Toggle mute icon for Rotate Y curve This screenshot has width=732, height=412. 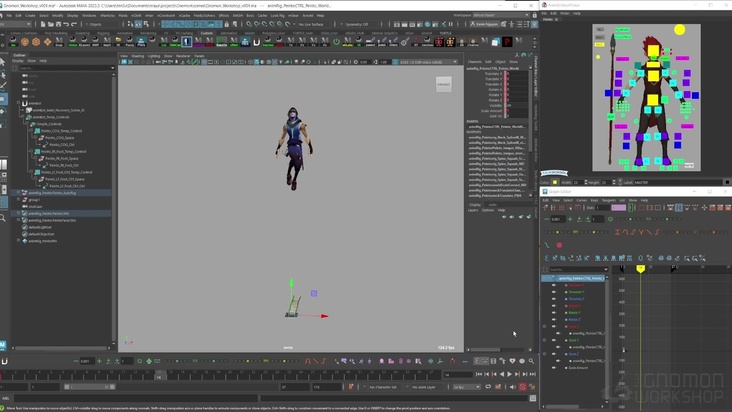tap(554, 313)
